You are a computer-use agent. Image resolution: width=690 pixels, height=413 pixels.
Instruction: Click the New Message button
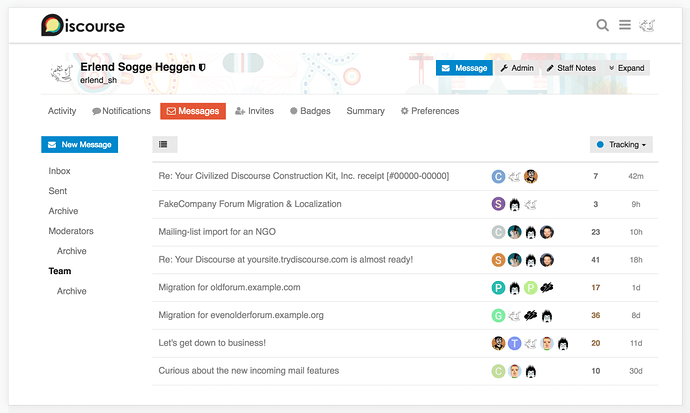79,145
